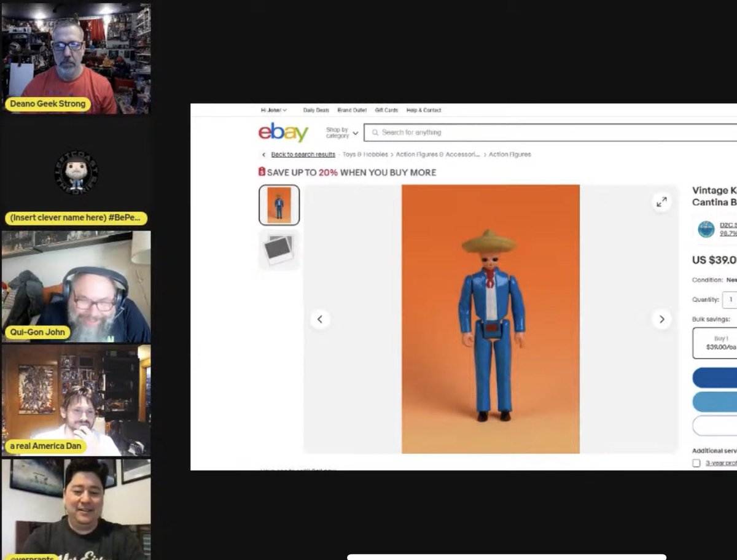Open Toys & Hobbies breadcrumb

364,154
